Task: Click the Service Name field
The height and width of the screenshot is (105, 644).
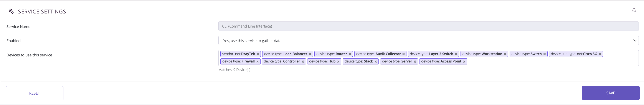Action: click(428, 26)
